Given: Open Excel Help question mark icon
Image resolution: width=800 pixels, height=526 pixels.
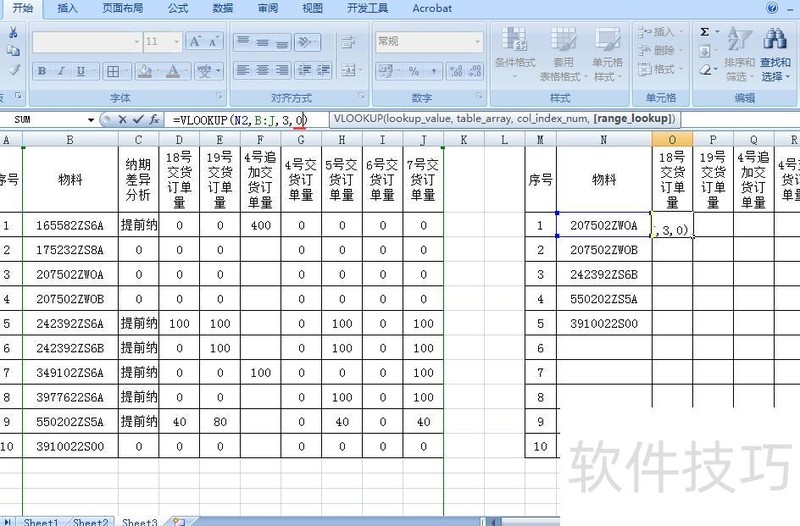Looking at the screenshot, I should [772, 8].
